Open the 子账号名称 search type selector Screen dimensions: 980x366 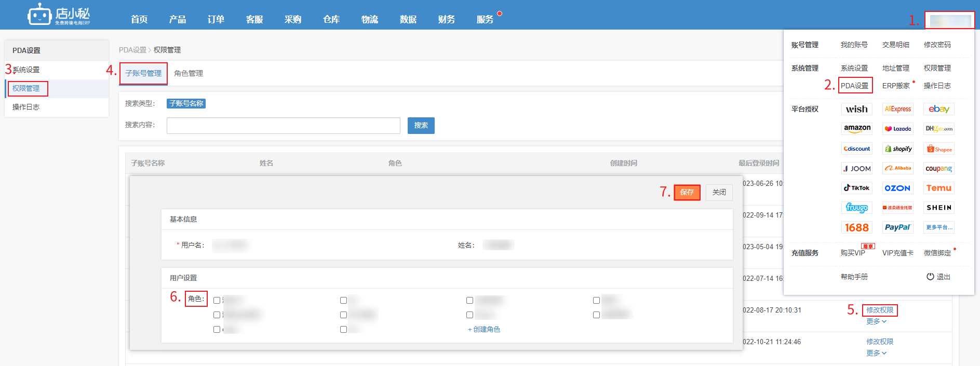[186, 104]
